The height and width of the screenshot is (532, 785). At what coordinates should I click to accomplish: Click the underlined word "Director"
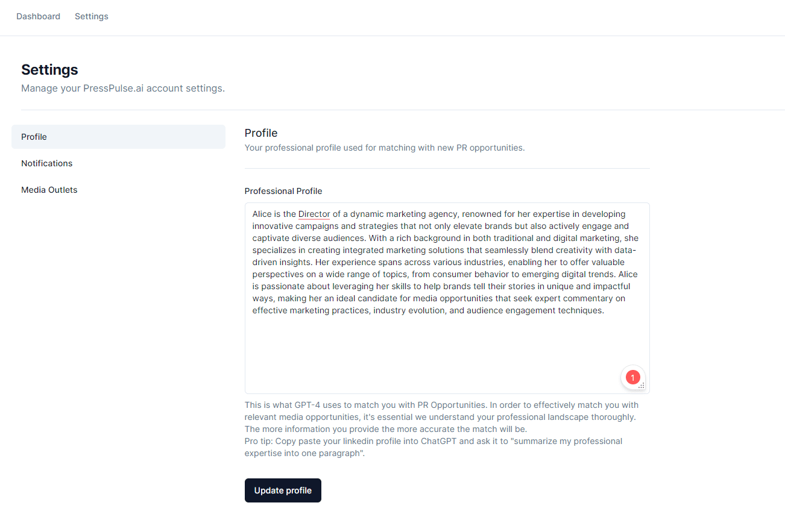pyautogui.click(x=314, y=214)
